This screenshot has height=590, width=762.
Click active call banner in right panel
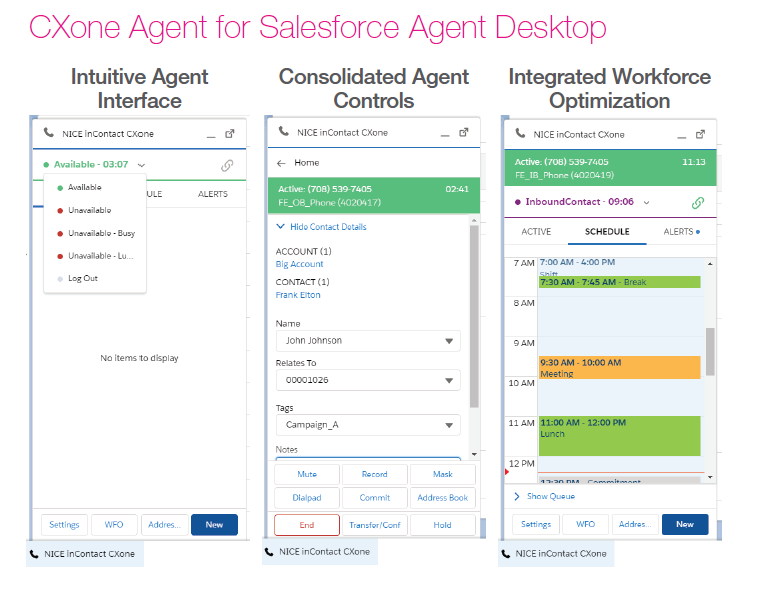click(610, 168)
